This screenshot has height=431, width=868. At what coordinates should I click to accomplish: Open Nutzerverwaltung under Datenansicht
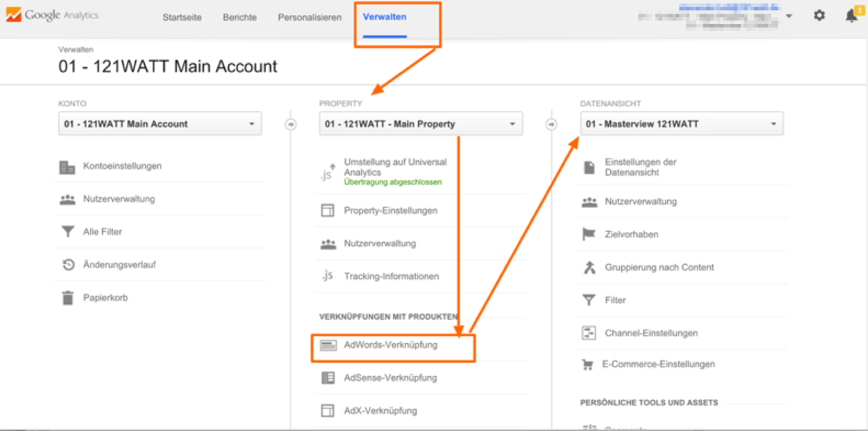(641, 202)
